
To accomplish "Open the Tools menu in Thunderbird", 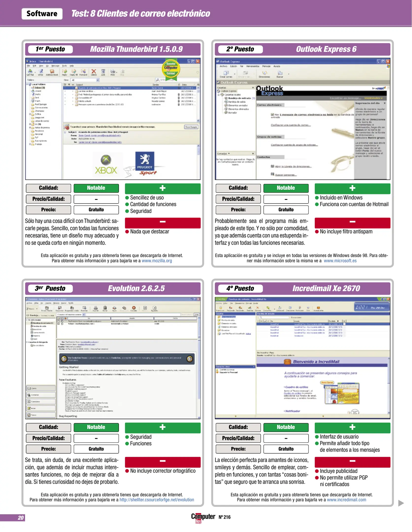I will pyautogui.click(x=65, y=66).
